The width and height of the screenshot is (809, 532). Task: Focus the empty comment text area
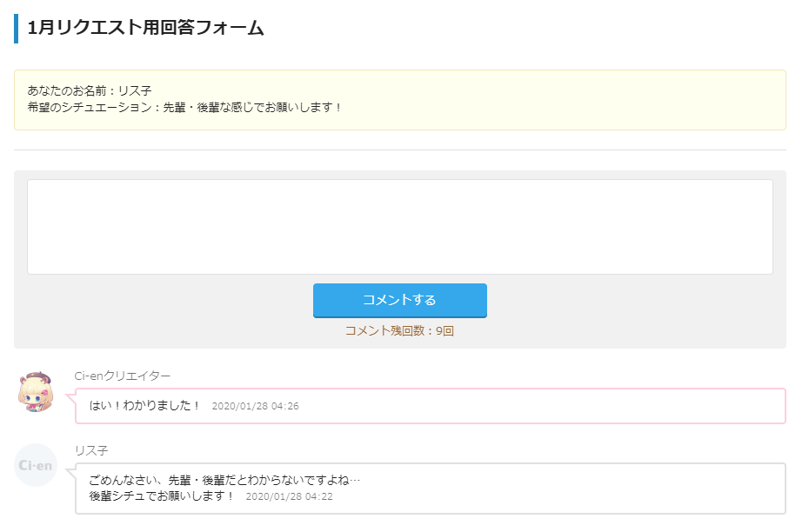click(x=400, y=227)
